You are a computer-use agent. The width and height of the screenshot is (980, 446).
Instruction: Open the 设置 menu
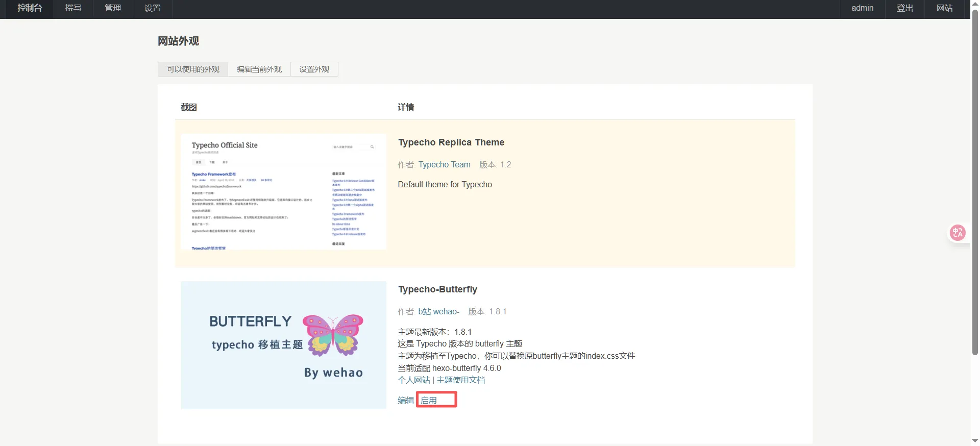tap(153, 8)
